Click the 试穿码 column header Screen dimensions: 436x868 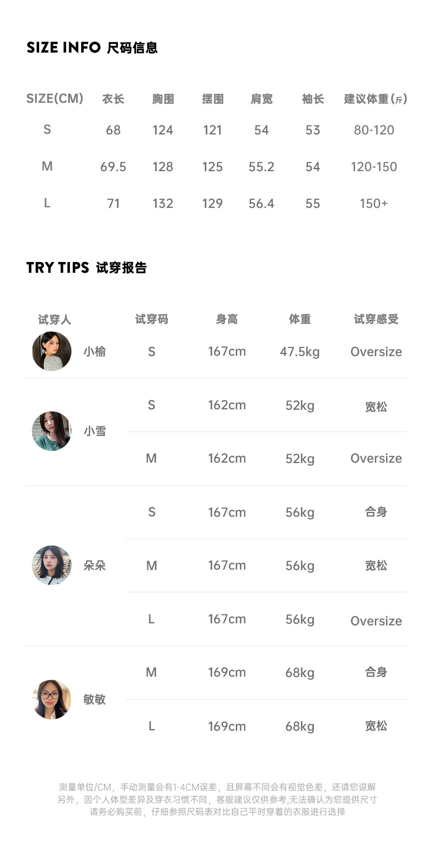tap(151, 319)
